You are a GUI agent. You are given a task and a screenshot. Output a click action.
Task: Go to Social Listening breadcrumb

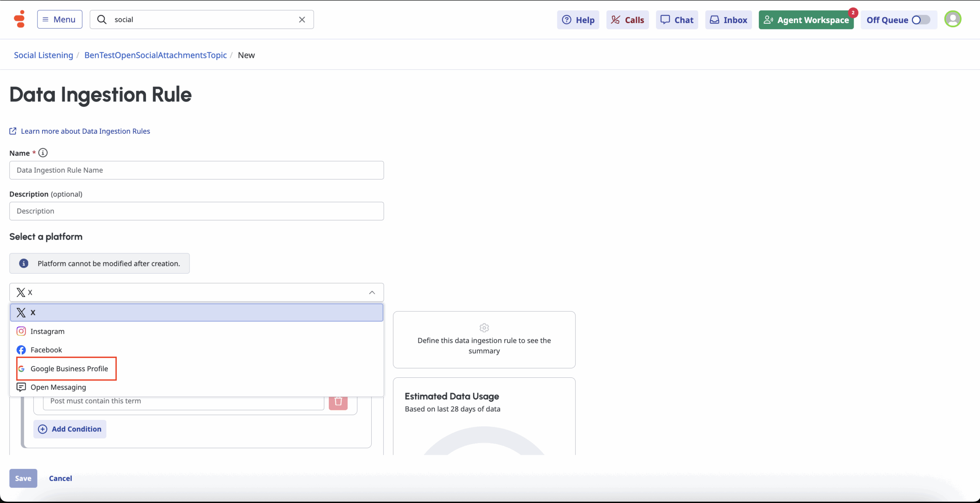tap(43, 55)
